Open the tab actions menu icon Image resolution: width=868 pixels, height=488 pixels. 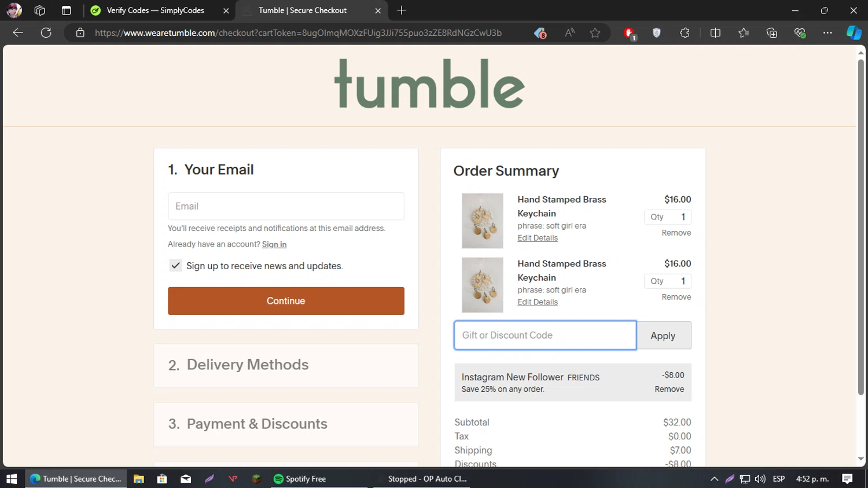point(66,10)
